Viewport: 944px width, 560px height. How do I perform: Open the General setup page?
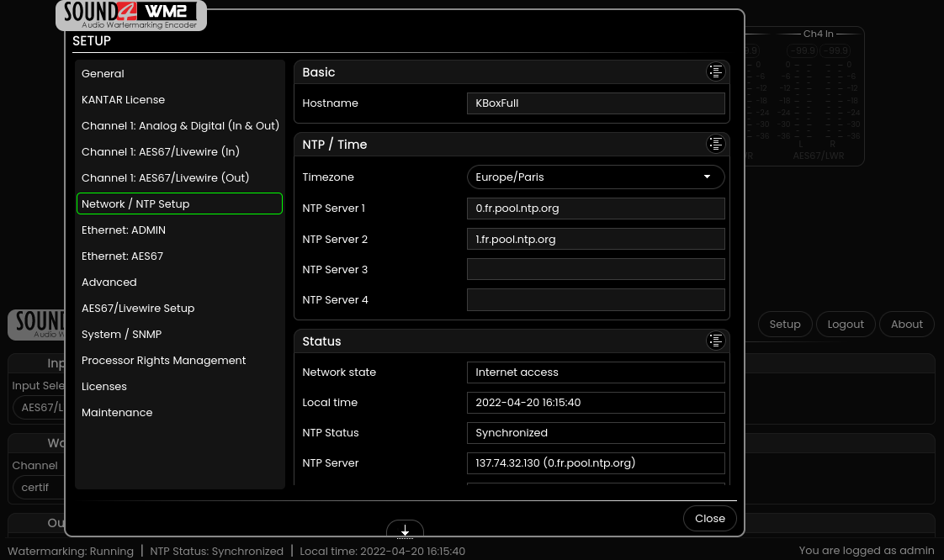(x=179, y=73)
